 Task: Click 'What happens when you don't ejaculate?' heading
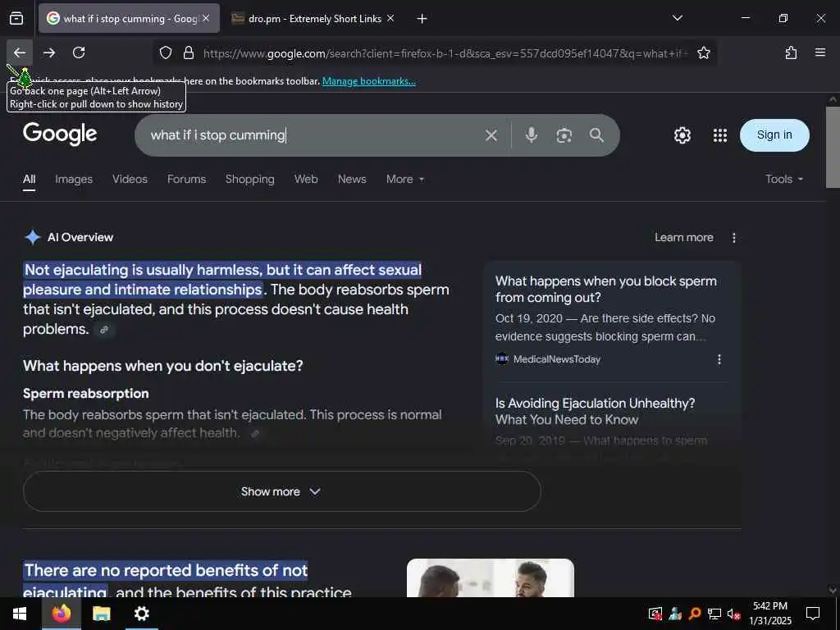point(163,366)
